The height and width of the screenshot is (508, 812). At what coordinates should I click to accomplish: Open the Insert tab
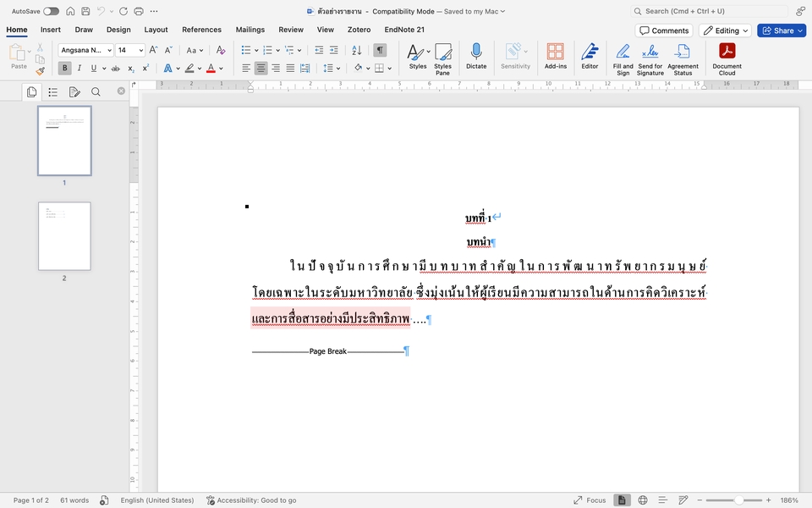point(51,30)
